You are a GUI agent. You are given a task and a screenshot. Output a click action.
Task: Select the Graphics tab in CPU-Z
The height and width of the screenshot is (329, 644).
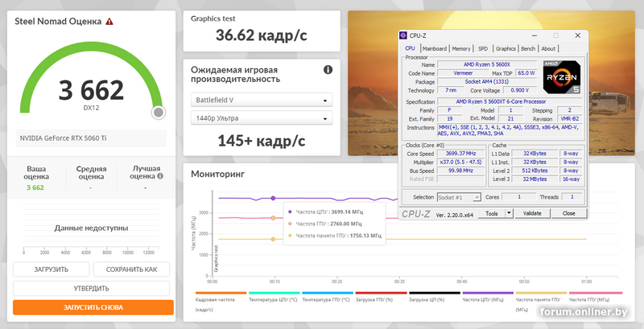click(506, 48)
